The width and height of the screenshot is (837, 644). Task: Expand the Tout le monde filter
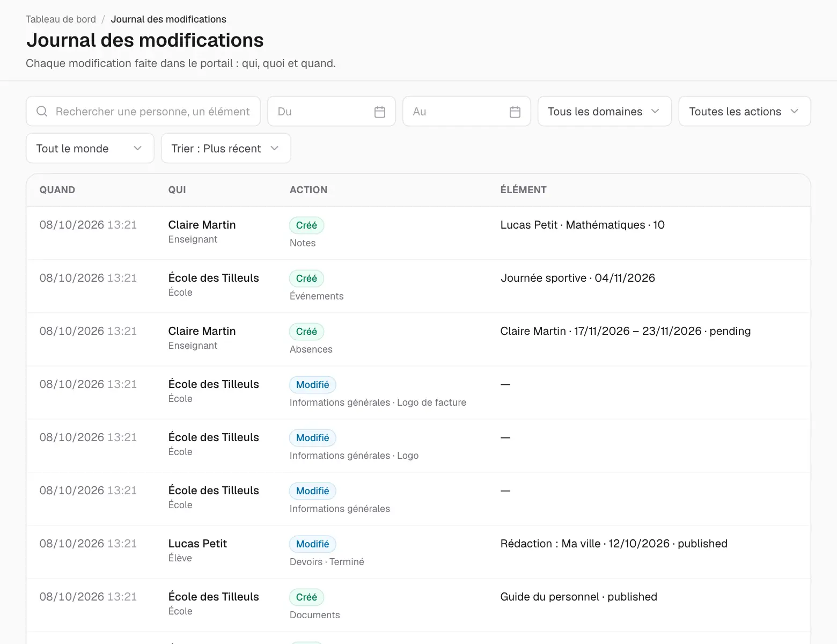point(90,148)
